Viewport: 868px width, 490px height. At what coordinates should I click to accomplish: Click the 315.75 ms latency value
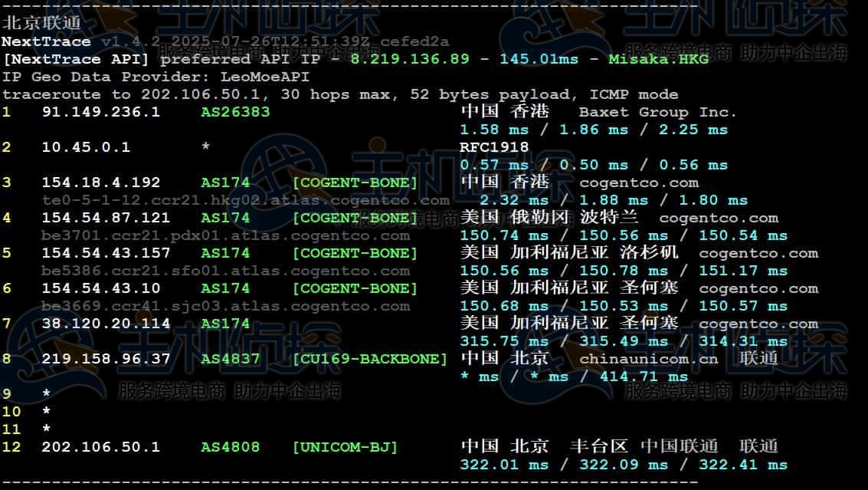(504, 341)
